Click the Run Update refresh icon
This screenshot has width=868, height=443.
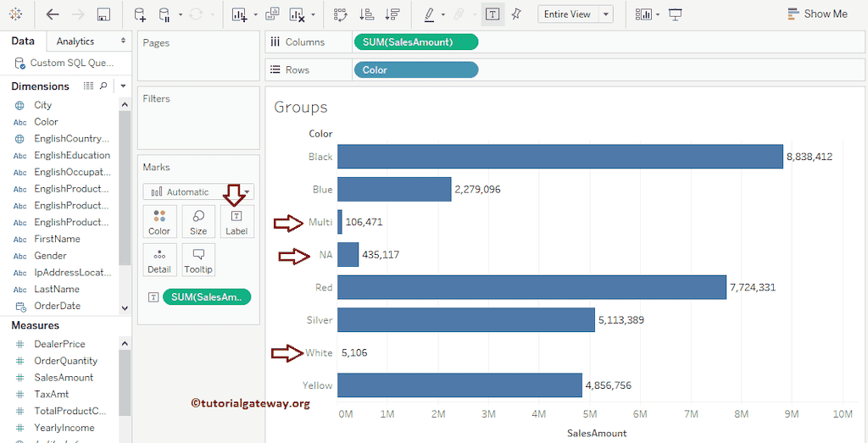[x=196, y=14]
